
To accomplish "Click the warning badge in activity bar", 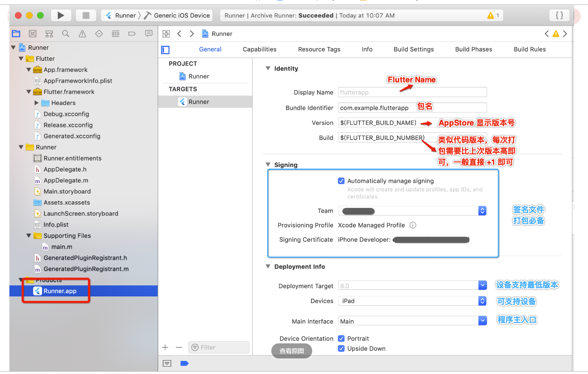I will (493, 16).
